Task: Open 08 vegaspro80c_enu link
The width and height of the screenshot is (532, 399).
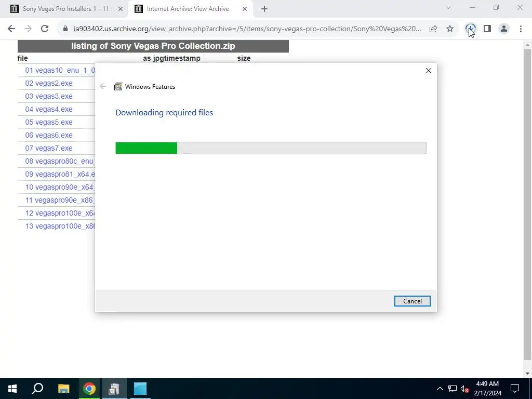Action: pos(60,161)
